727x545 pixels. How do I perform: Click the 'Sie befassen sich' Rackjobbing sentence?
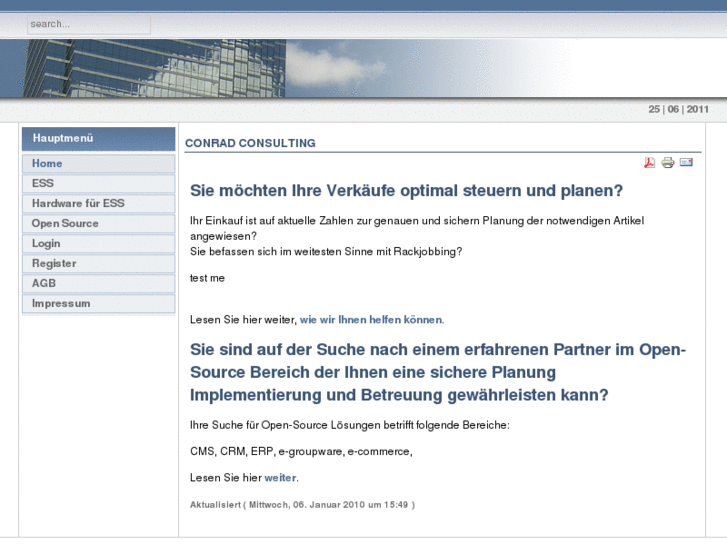click(326, 252)
